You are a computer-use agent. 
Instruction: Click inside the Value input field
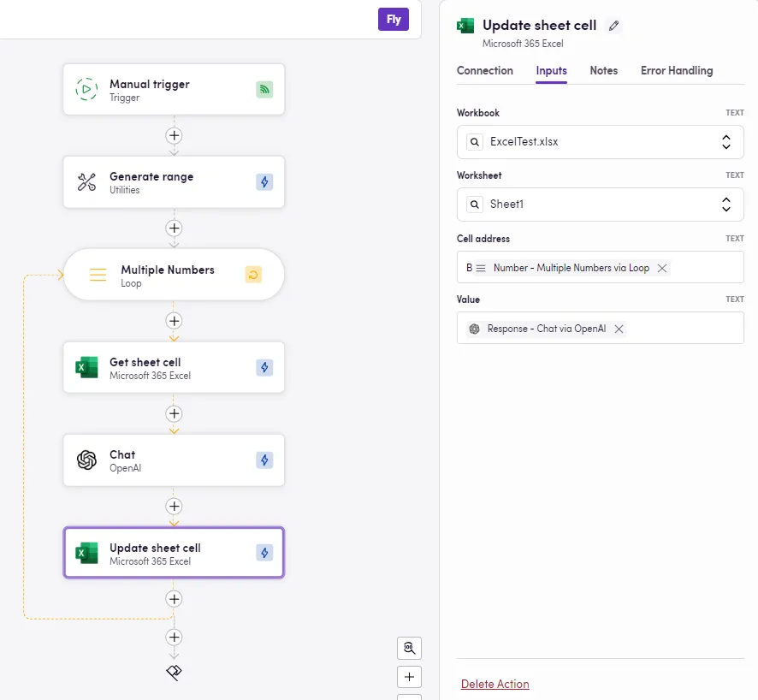click(x=684, y=329)
